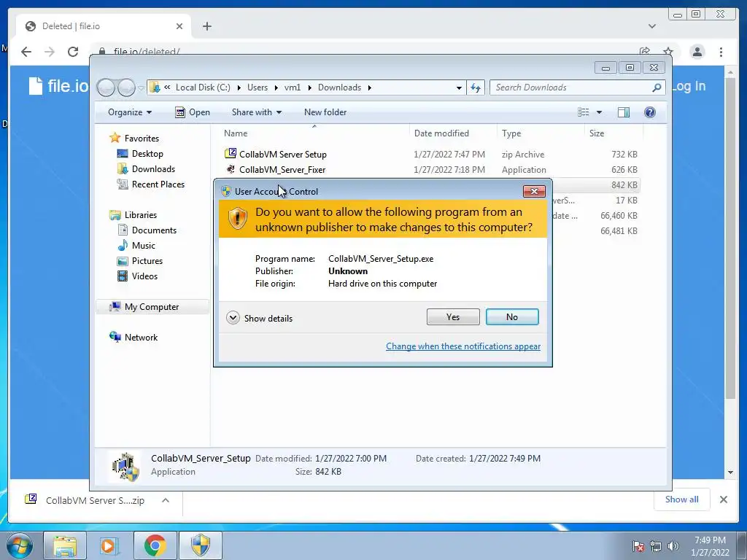
Task: Close the Chrome downloads bar
Action: tap(723, 499)
